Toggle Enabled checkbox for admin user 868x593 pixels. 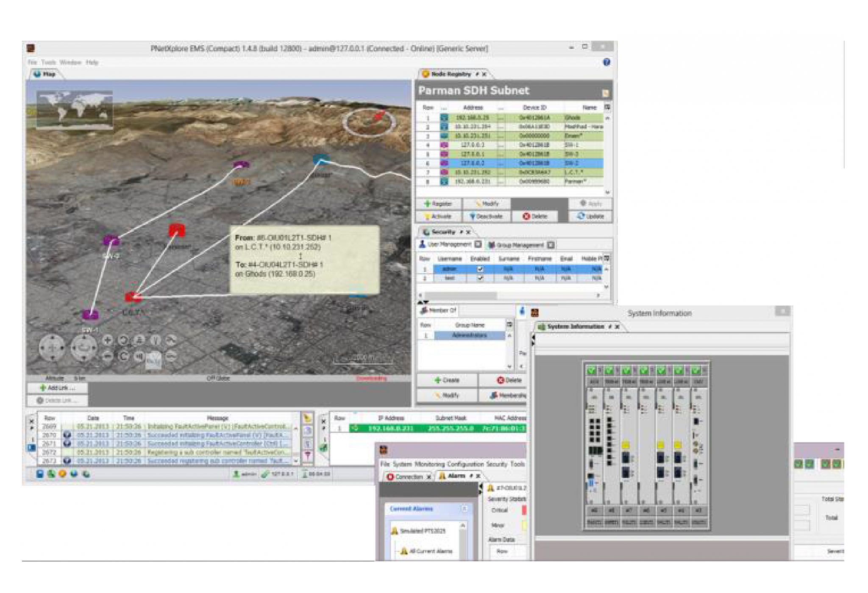(x=480, y=269)
